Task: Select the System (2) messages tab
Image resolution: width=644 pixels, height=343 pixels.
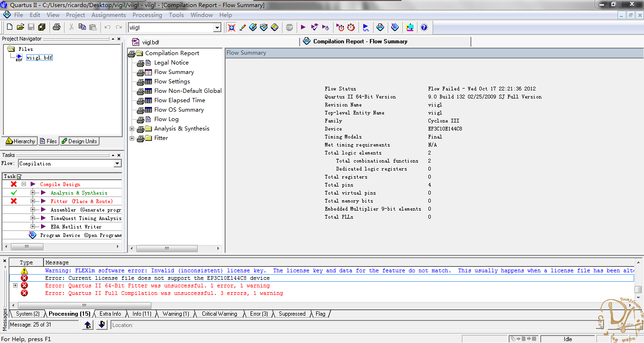Action: [28, 314]
